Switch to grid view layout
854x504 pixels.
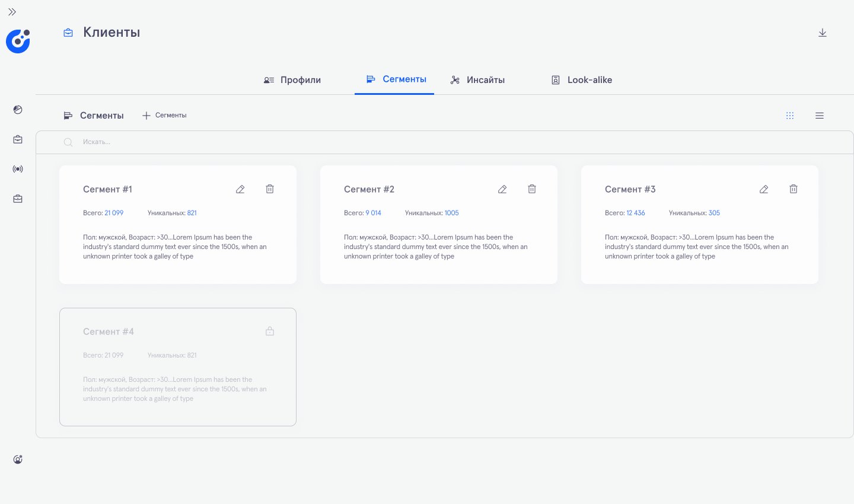click(x=790, y=116)
